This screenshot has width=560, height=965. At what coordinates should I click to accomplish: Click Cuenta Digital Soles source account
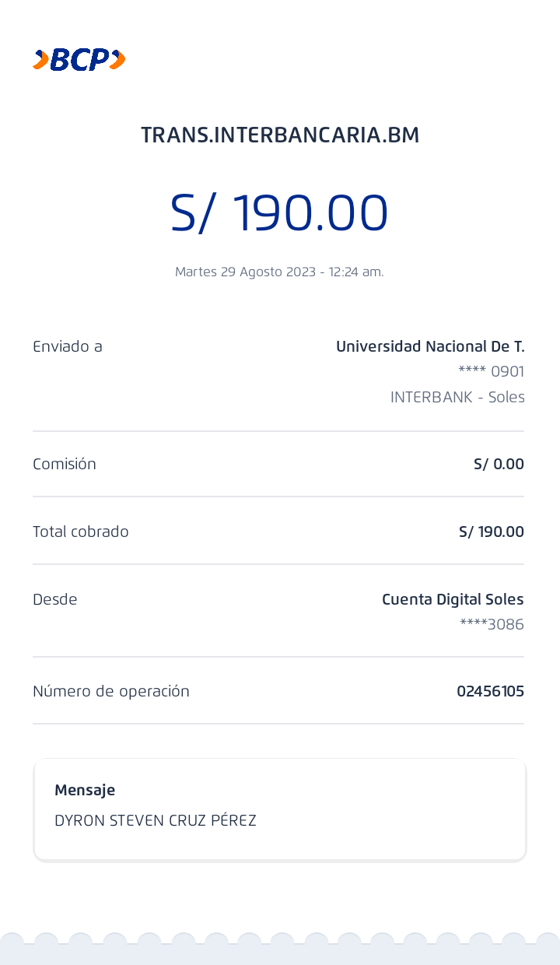click(453, 599)
